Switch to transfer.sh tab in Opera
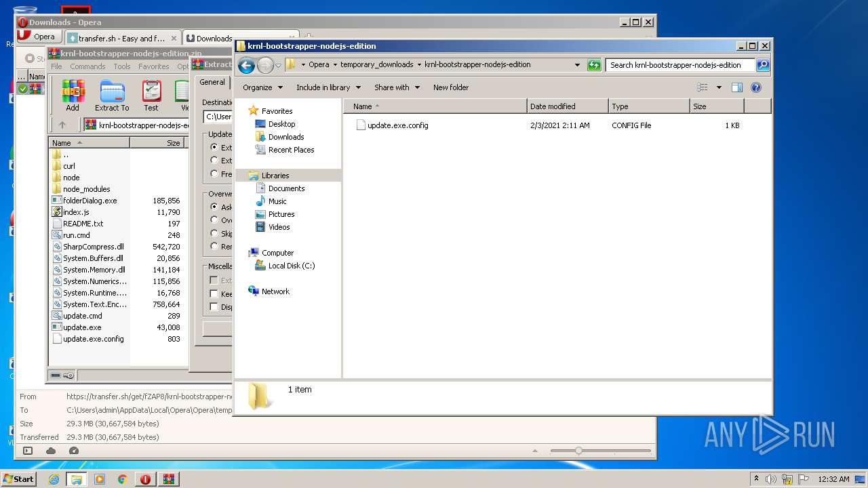Viewport: 868px width, 488px height. point(122,39)
